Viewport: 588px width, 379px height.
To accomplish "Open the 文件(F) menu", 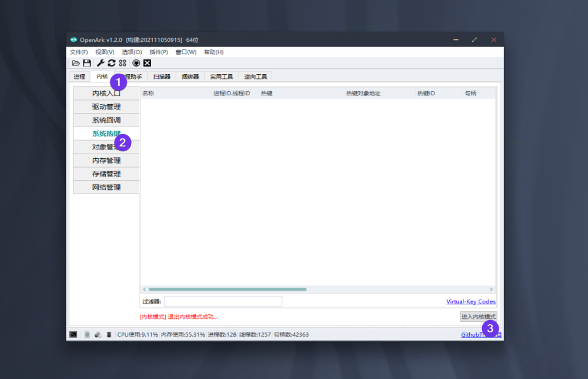I will [x=79, y=52].
